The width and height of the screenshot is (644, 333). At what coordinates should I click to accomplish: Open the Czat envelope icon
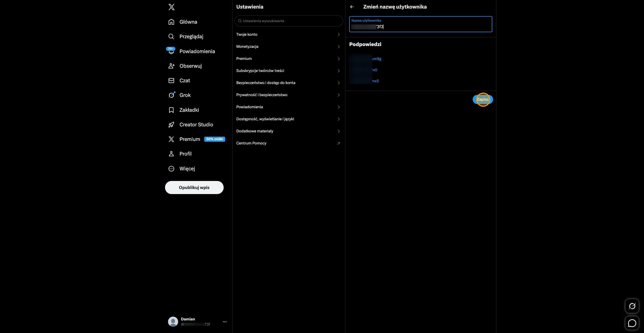click(171, 81)
